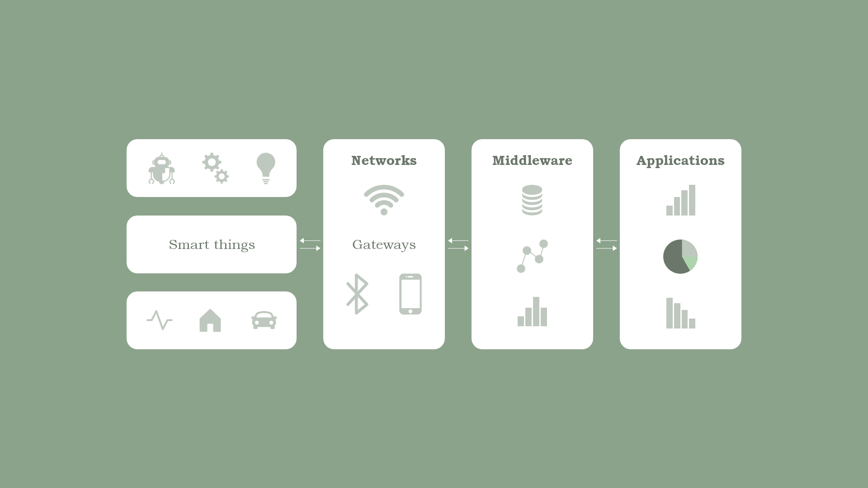The image size is (868, 488).
Task: Click the bidirectional arrow between Networks and Middleware
Action: 458,244
